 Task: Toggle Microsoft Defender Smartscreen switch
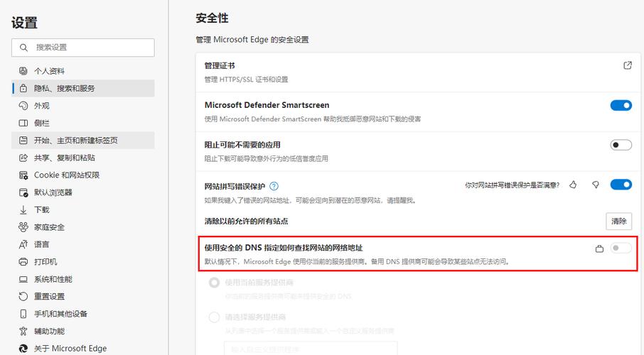621,106
